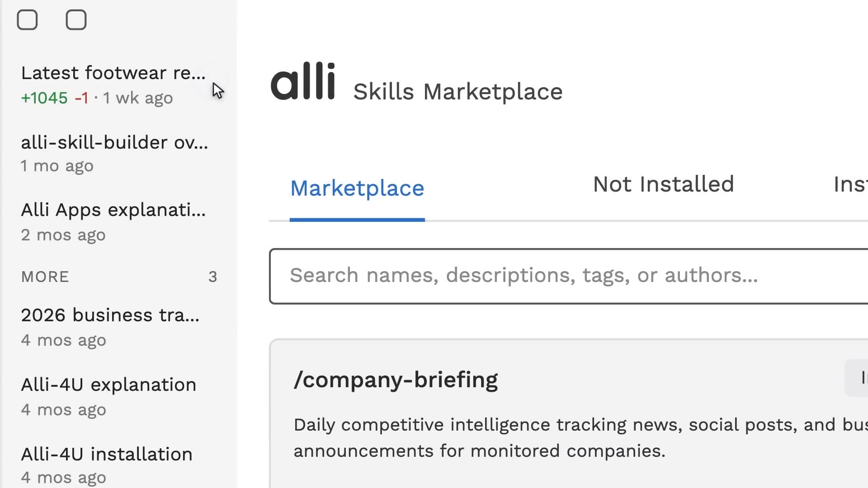Expand the MORE section header
Viewport: 868px width, 488px height.
tap(45, 277)
